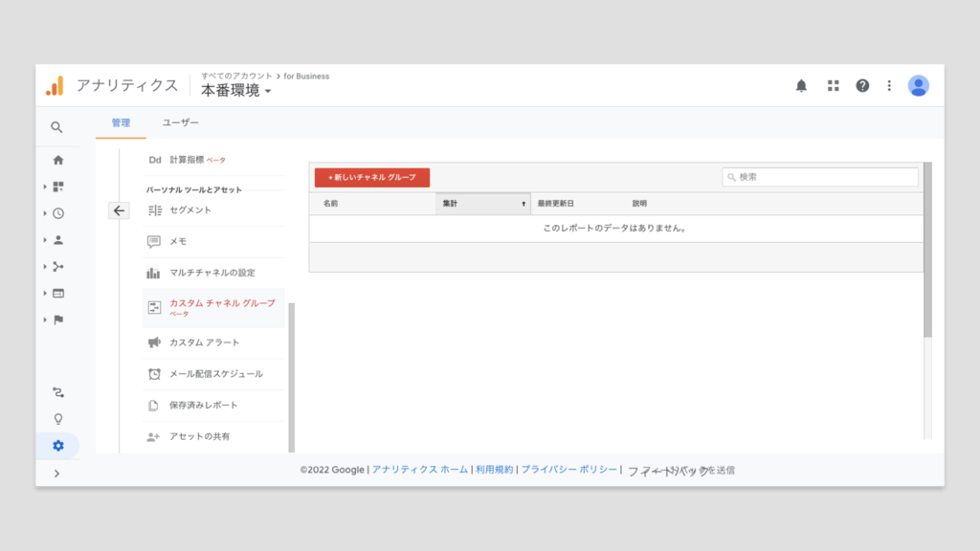Sort table by 集計 column header
The image size is (980, 551).
point(482,204)
